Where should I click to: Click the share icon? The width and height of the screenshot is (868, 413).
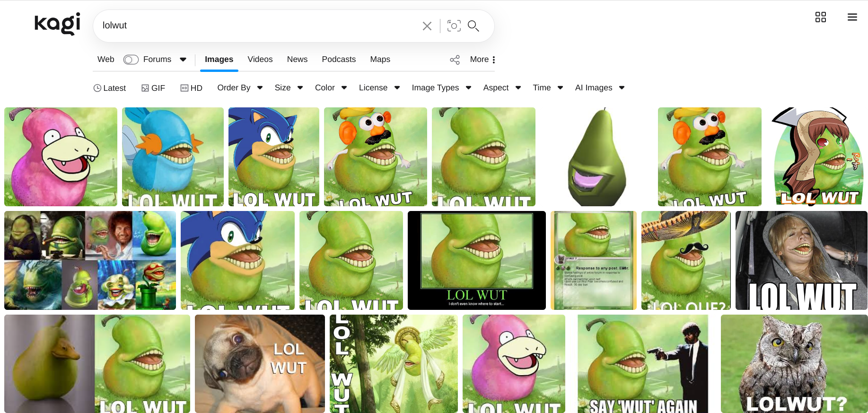455,60
